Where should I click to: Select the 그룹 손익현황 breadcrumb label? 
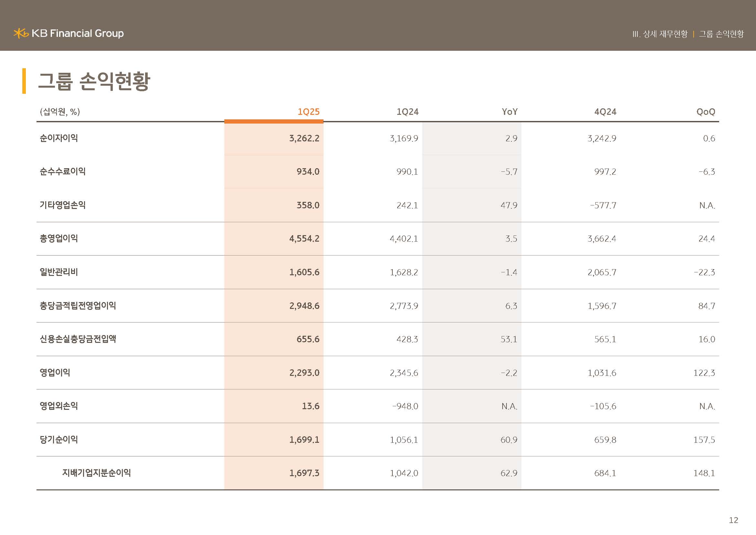point(721,34)
